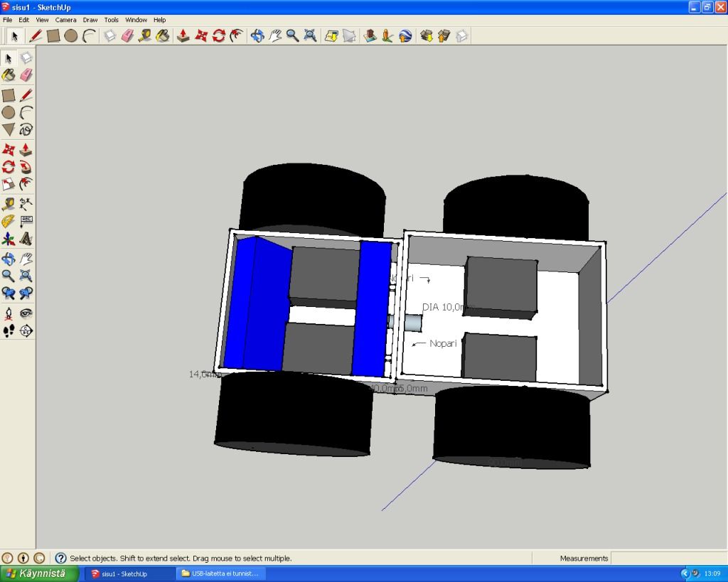Select the lower "Nopari" text label in model
This screenshot has height=582, width=728.
click(x=443, y=343)
